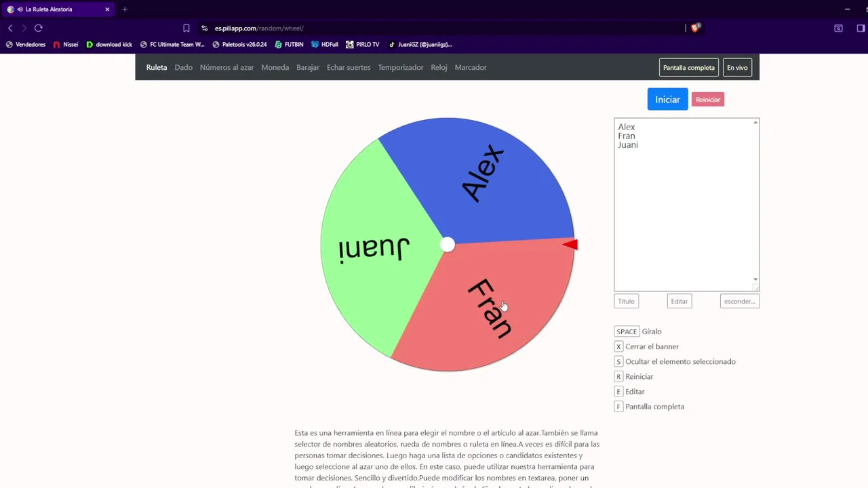Click the R key Reiniciar shortcut
This screenshot has width=868, height=488.
[x=618, y=377]
